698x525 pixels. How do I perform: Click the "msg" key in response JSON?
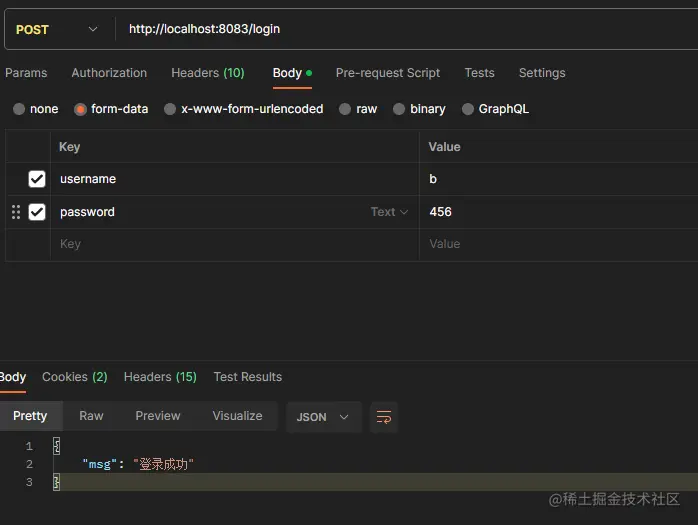tap(99, 464)
